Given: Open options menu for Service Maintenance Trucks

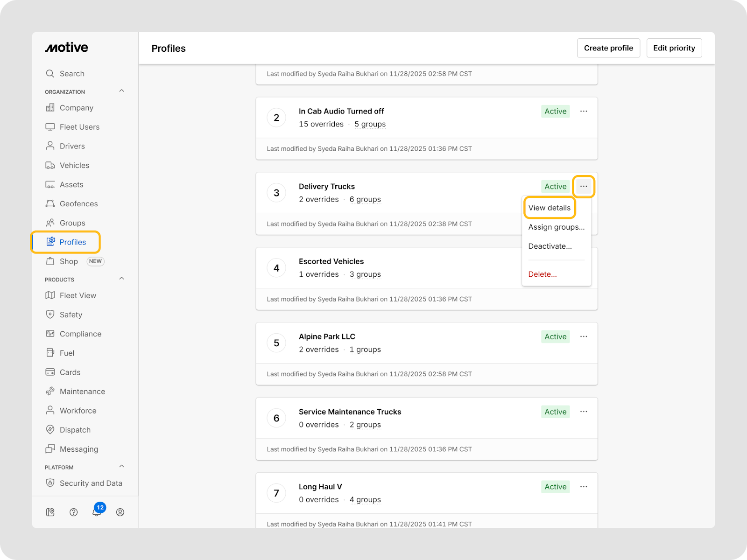Looking at the screenshot, I should 584,412.
